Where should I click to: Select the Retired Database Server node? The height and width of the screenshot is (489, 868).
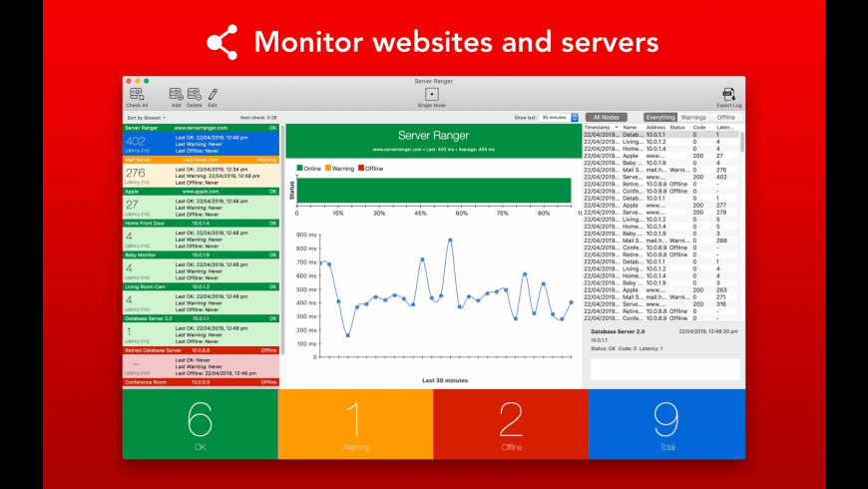(x=201, y=362)
